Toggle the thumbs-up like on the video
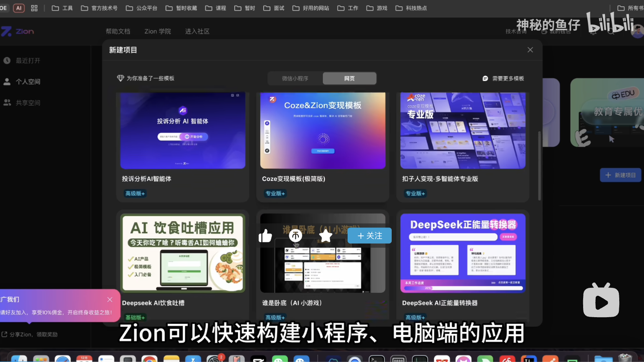Image resolution: width=644 pixels, height=362 pixels. [265, 235]
